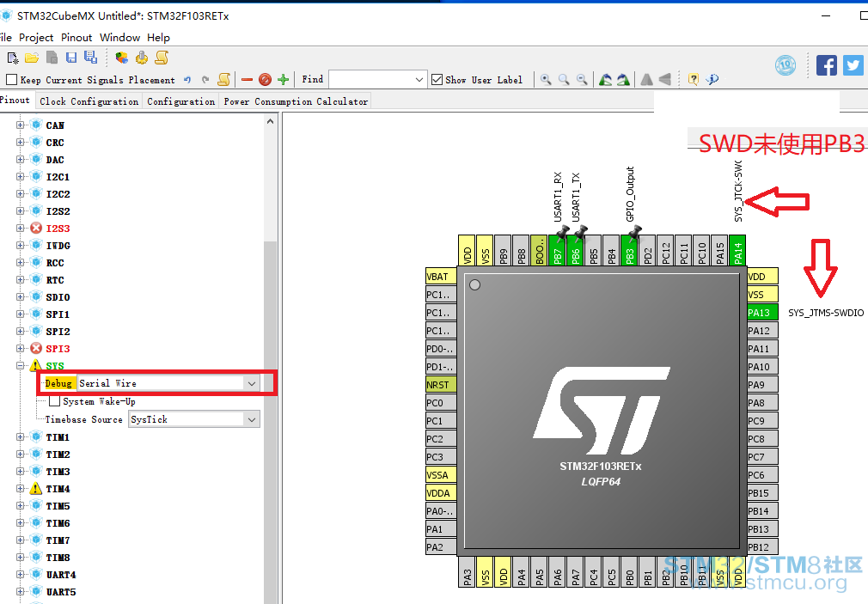Select the SPI3 tree item
This screenshot has height=604, width=868.
pyautogui.click(x=58, y=348)
